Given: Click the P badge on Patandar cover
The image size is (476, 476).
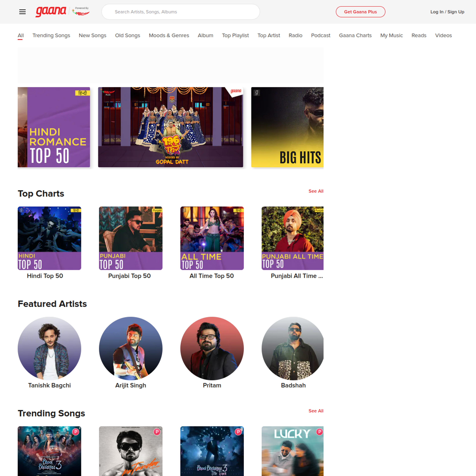Looking at the screenshot, I should (157, 432).
